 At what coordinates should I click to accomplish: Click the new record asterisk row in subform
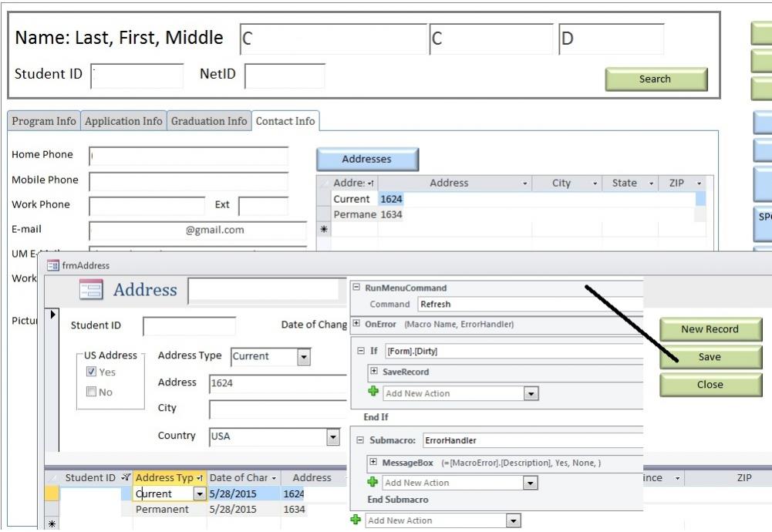[324, 229]
